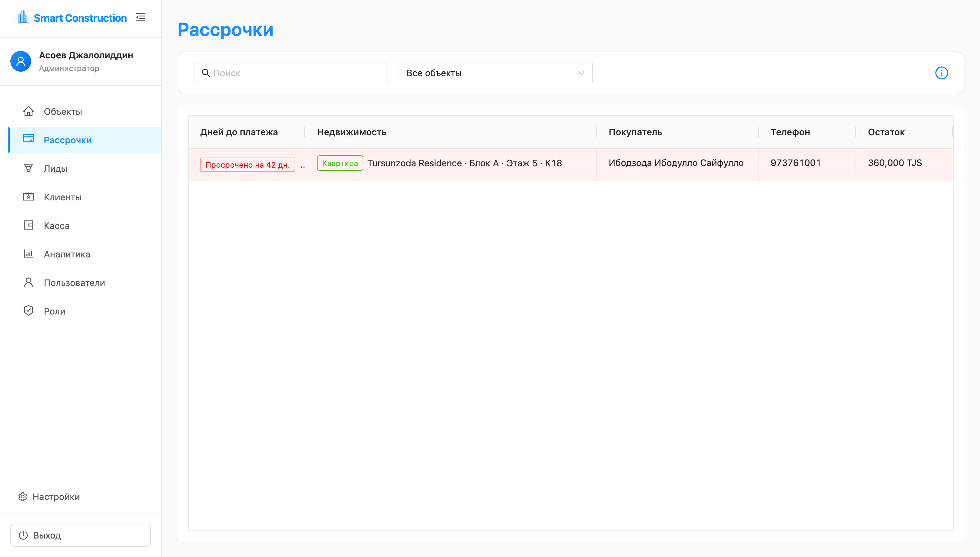
Task: Open the Пользователи page
Action: 85,283
